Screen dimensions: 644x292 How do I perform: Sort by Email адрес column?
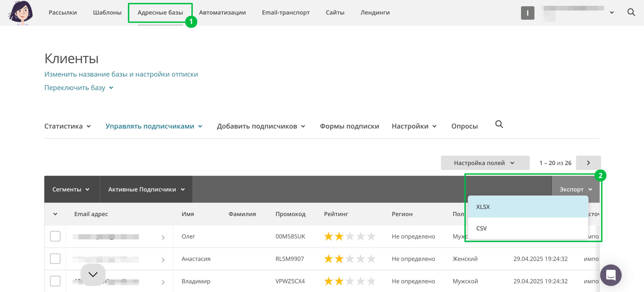tap(91, 214)
